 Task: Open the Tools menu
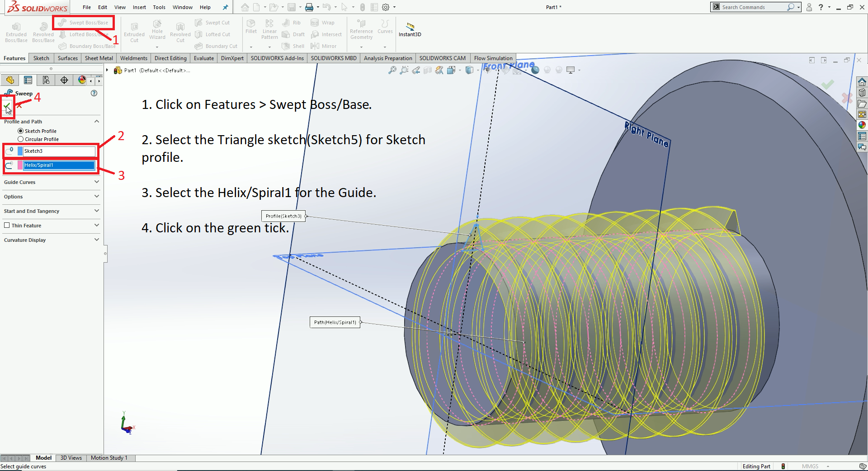pyautogui.click(x=159, y=7)
